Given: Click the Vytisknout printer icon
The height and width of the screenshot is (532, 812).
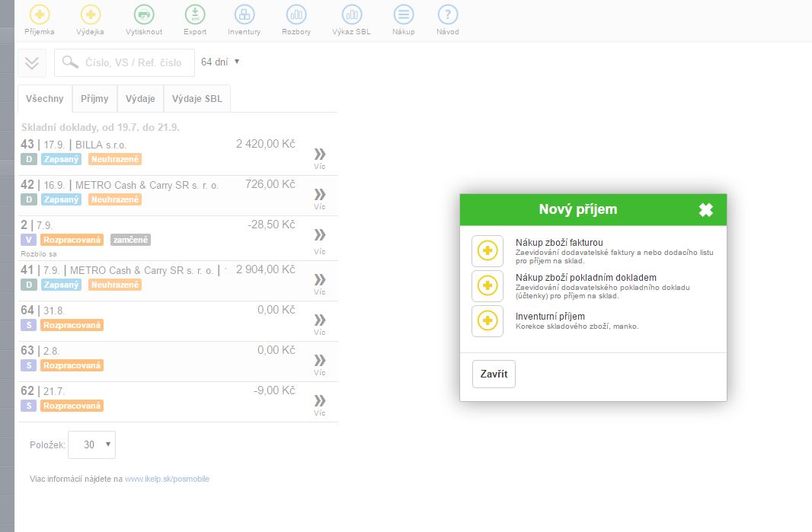Looking at the screenshot, I should [x=143, y=14].
